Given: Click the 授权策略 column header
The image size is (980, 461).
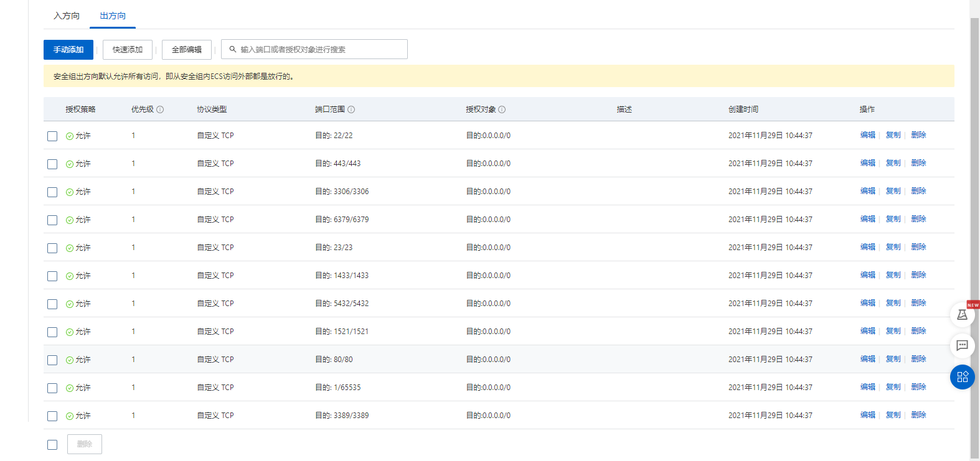Looking at the screenshot, I should (81, 109).
